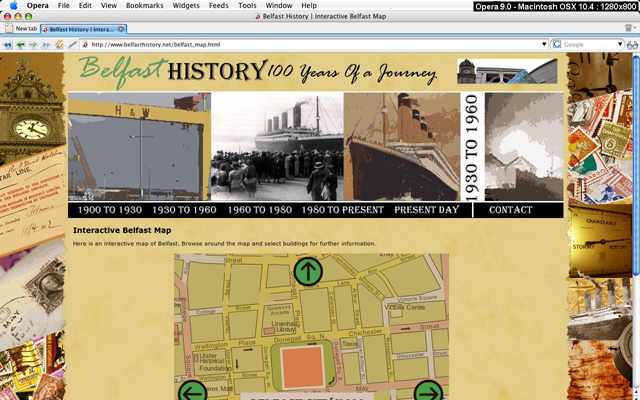The height and width of the screenshot is (400, 640).
Task: Open the Contact page
Action: [x=511, y=210]
